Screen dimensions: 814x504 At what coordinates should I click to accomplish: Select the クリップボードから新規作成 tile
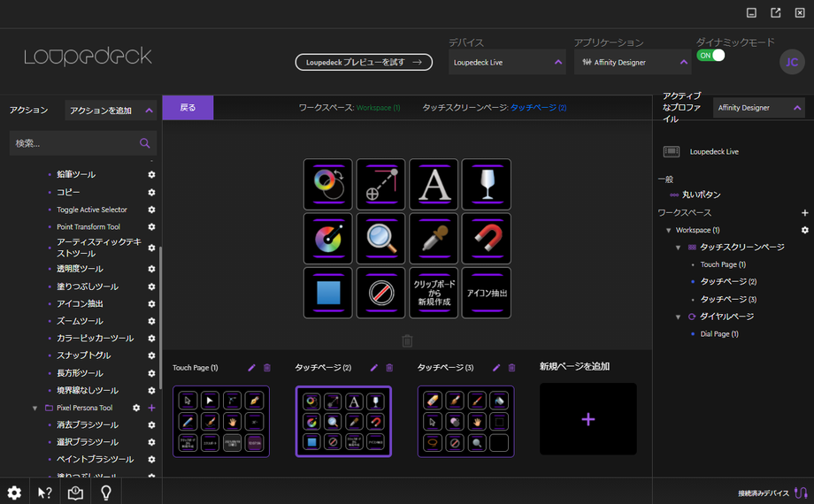(434, 293)
